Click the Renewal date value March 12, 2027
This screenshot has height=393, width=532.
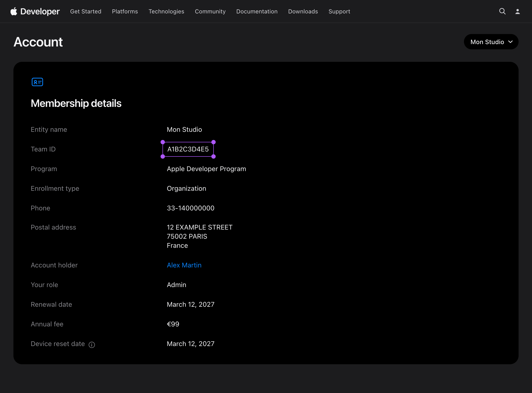(191, 304)
